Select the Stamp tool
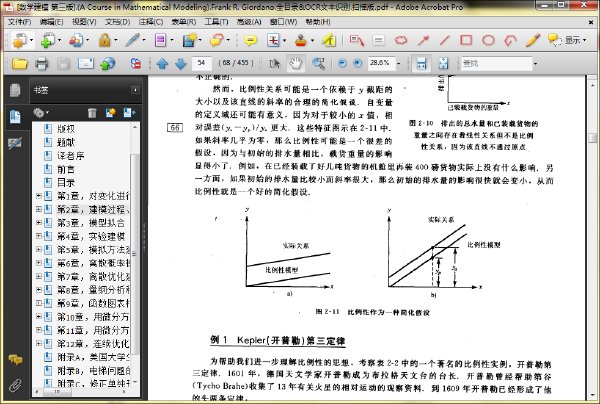This screenshot has width=600, height=404. 301,40
